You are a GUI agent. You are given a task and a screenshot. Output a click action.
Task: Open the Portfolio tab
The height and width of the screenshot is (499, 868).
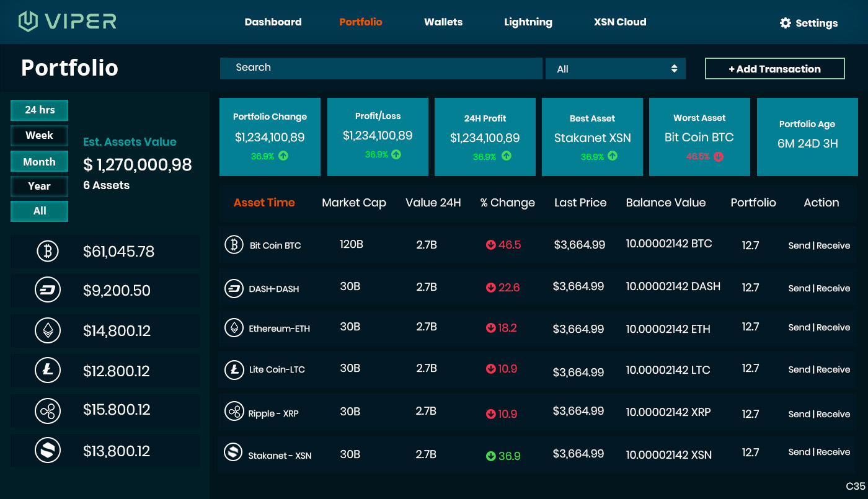[x=361, y=22]
